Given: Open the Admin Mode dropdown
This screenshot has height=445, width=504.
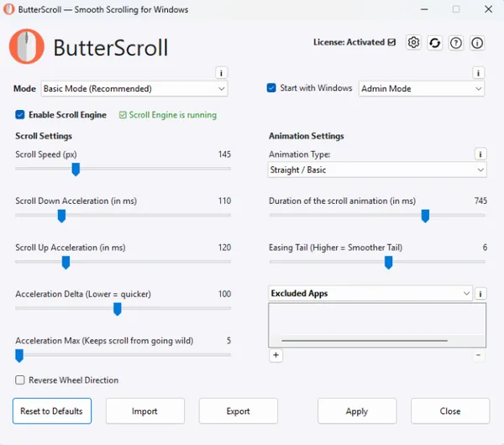Looking at the screenshot, I should coord(422,89).
